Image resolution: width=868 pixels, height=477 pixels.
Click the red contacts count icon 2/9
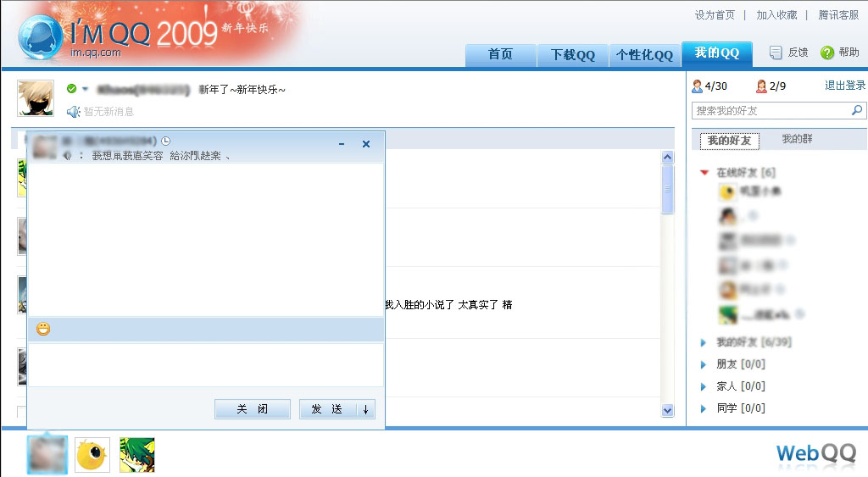761,86
